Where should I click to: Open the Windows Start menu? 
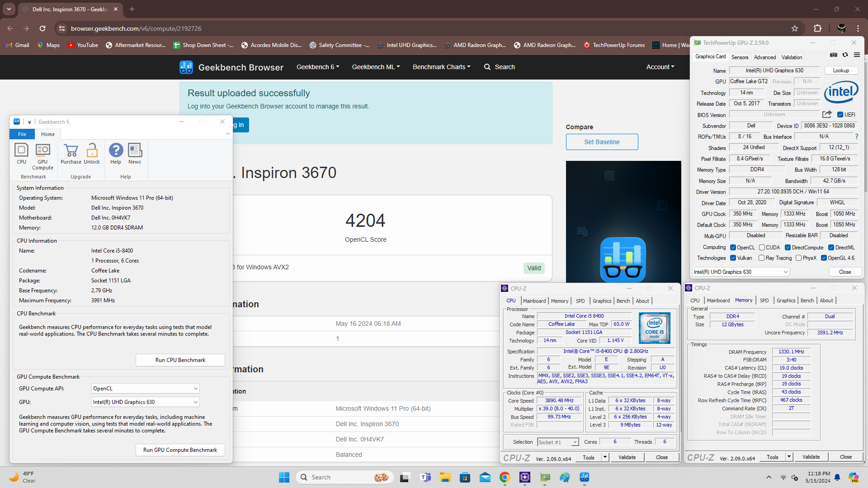pyautogui.click(x=284, y=477)
